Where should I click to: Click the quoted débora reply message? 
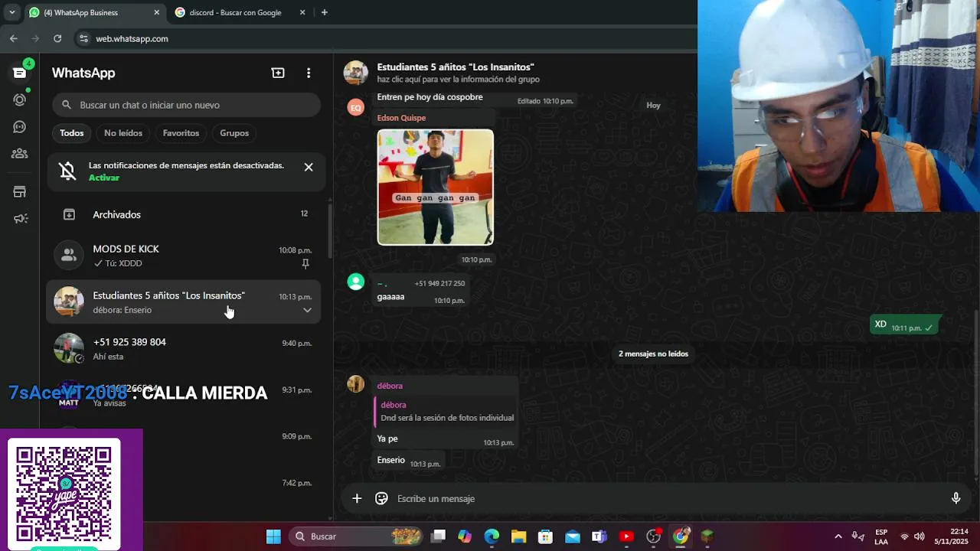tap(445, 412)
